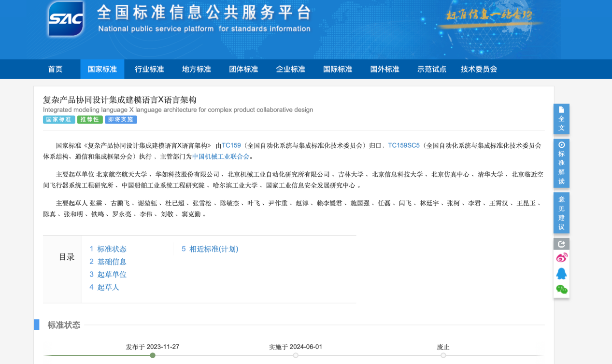612x364 pixels.
Task: Open the TC159 committee link
Action: (231, 145)
